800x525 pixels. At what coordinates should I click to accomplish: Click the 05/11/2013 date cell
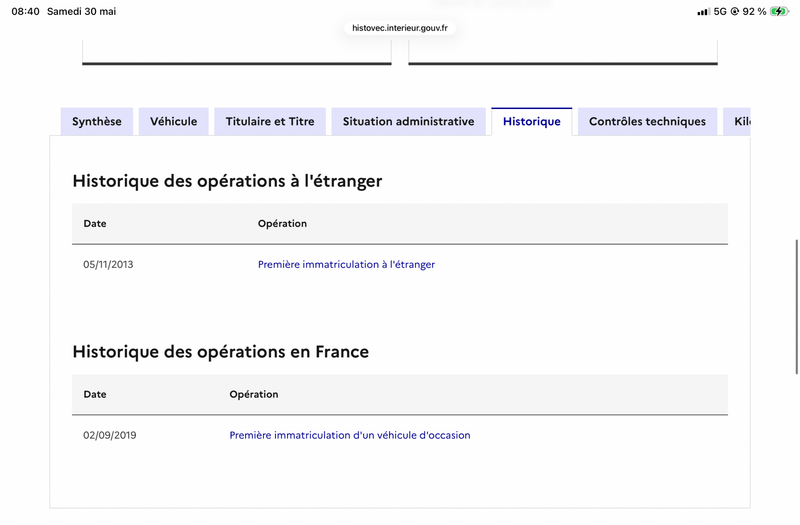pos(108,264)
